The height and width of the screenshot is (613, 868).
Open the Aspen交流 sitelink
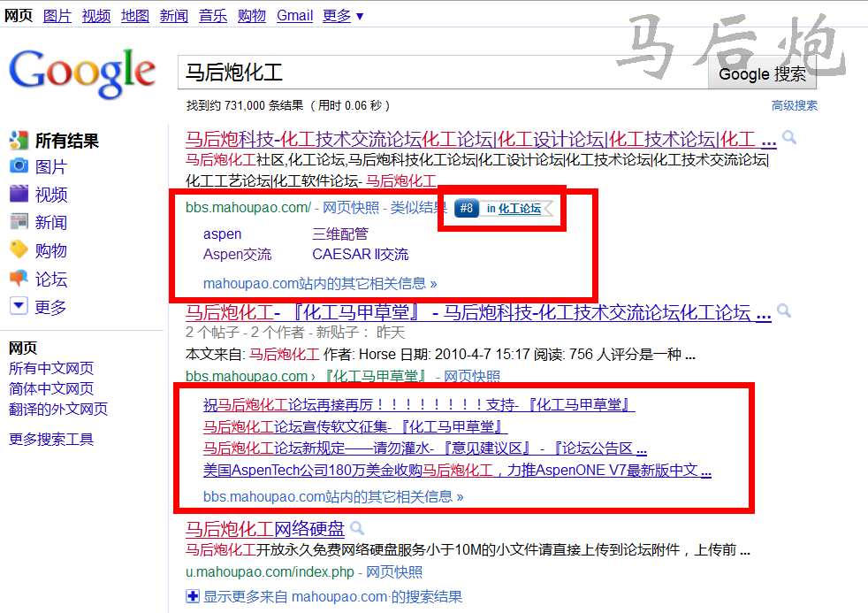[x=237, y=254]
